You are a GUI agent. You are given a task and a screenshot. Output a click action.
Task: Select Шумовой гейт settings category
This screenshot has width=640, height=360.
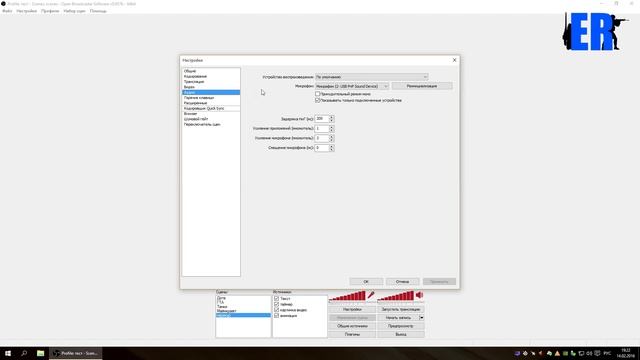click(211, 119)
